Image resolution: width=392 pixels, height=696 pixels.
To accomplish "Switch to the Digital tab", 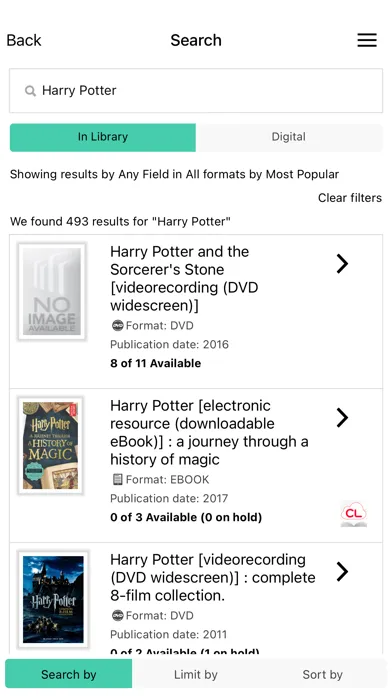I will (289, 137).
